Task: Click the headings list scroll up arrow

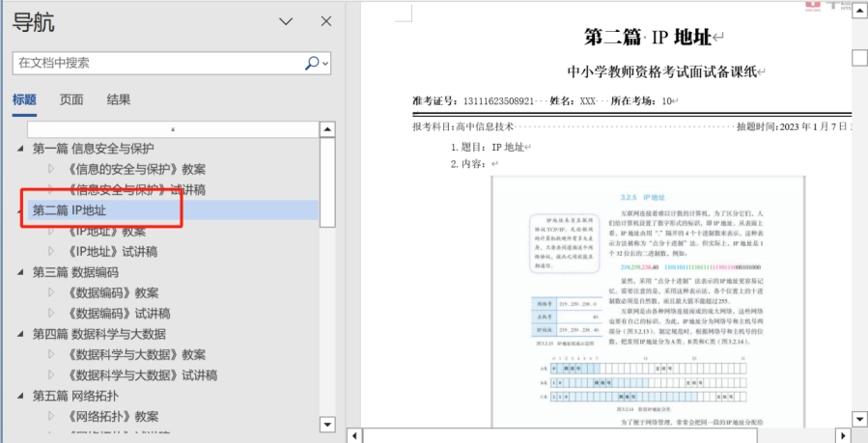Action: tap(327, 129)
